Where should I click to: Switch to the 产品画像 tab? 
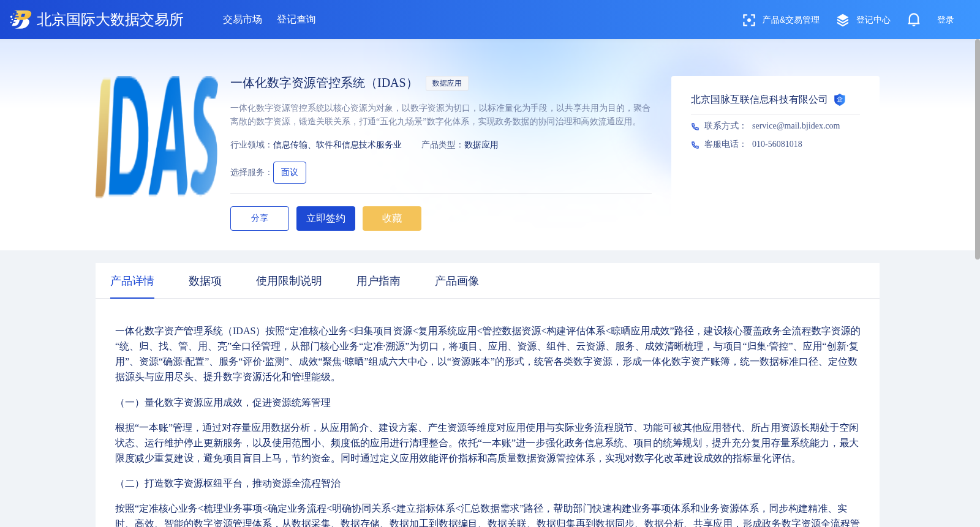[x=457, y=281]
